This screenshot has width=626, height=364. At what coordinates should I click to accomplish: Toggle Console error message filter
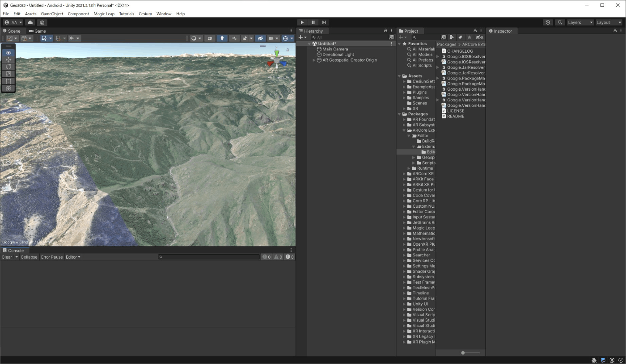coord(290,257)
